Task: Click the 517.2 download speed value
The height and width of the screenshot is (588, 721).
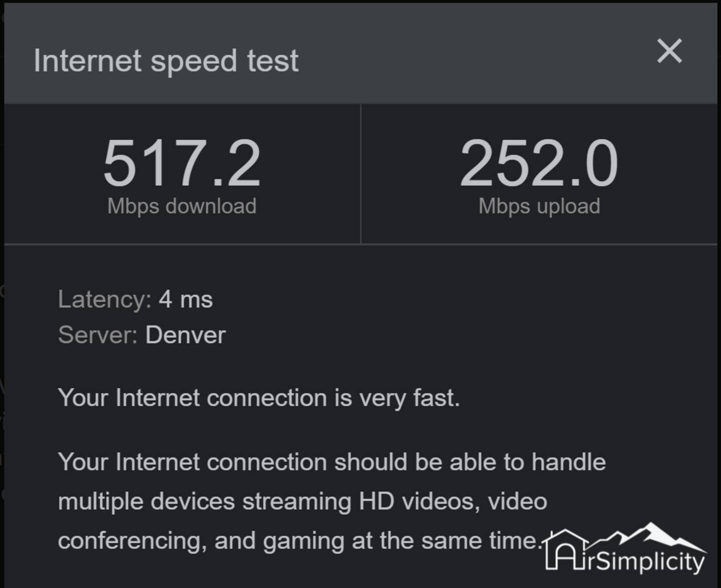Action: click(x=182, y=163)
